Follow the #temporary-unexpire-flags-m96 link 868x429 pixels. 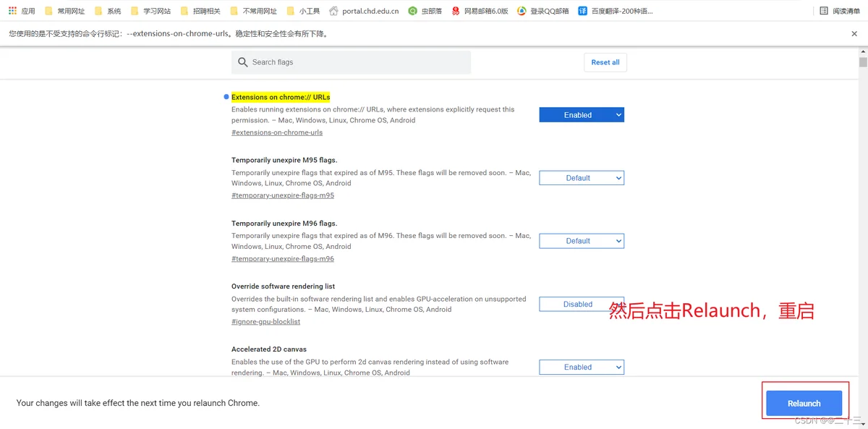(283, 259)
